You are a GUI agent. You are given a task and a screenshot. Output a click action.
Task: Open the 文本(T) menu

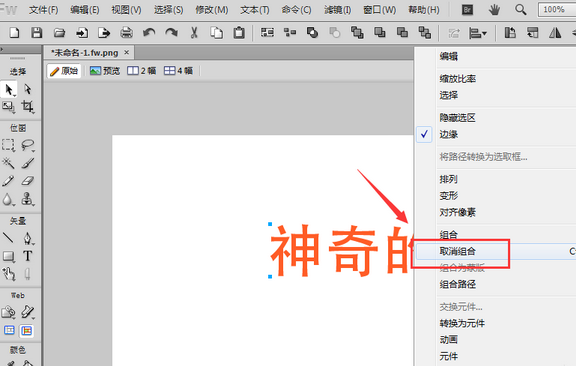click(x=255, y=10)
